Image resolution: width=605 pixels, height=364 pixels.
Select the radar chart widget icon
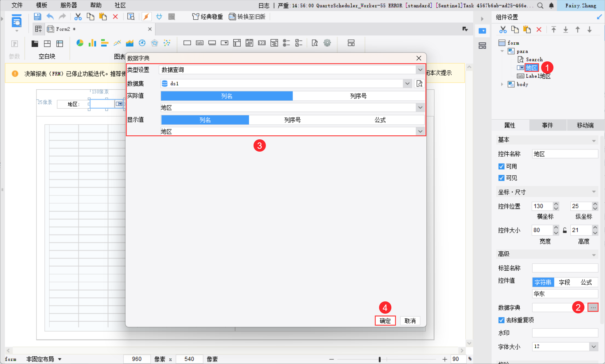(x=154, y=43)
